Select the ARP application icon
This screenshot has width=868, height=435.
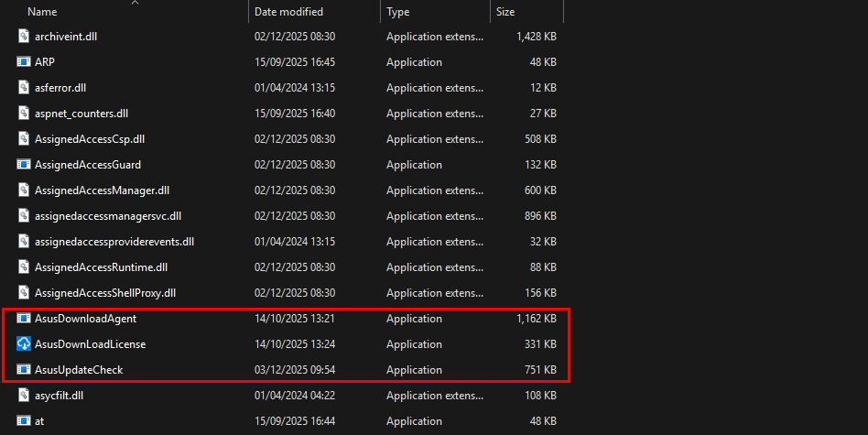click(x=25, y=62)
